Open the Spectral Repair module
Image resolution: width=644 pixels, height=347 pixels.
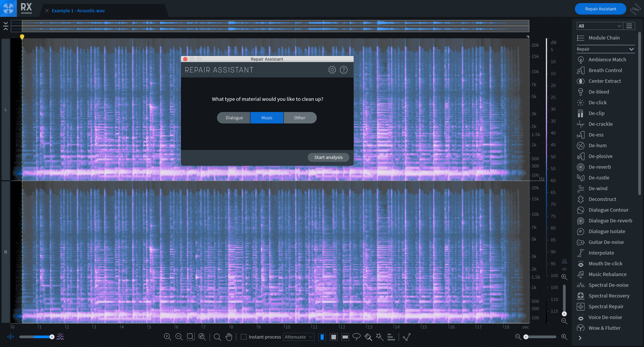coord(605,307)
